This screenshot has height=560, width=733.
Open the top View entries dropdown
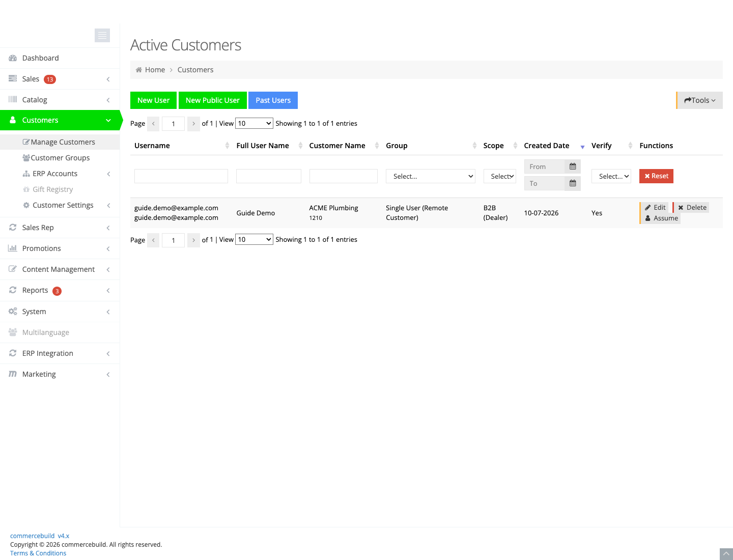(254, 123)
